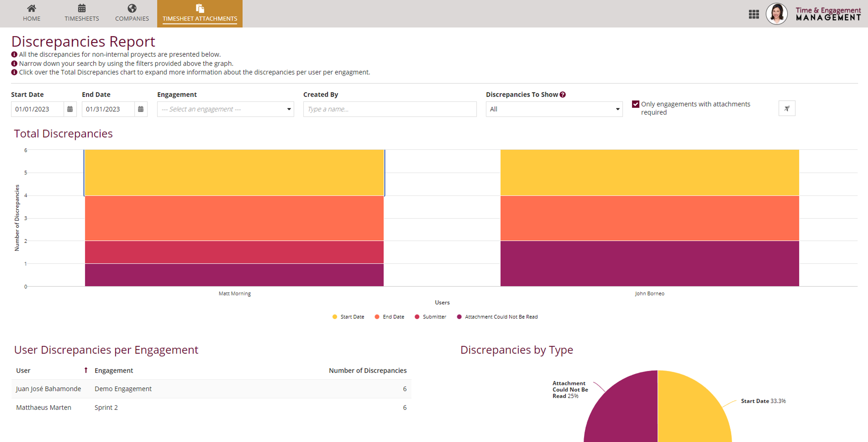The width and height of the screenshot is (868, 442).
Task: Toggle the Start Date legend item
Action: (348, 317)
